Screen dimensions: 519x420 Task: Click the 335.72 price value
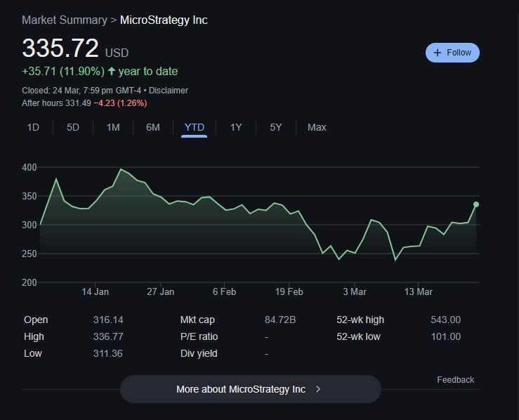click(60, 48)
